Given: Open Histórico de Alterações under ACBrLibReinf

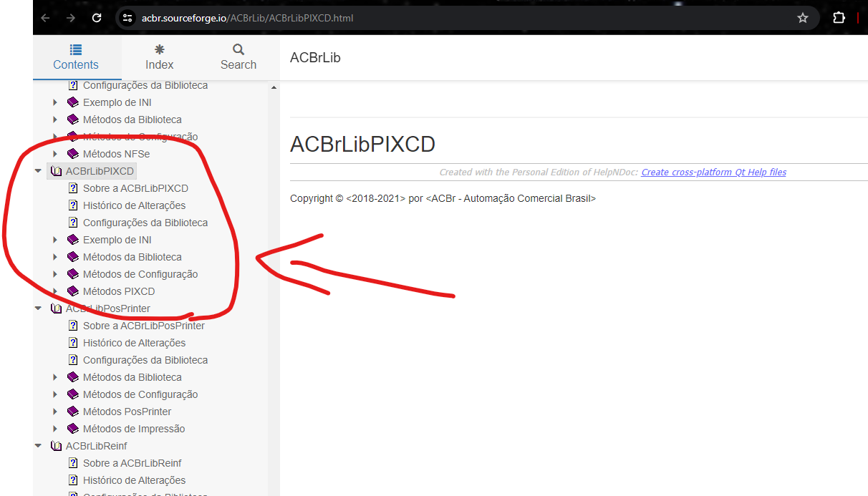Looking at the screenshot, I should click(x=134, y=480).
